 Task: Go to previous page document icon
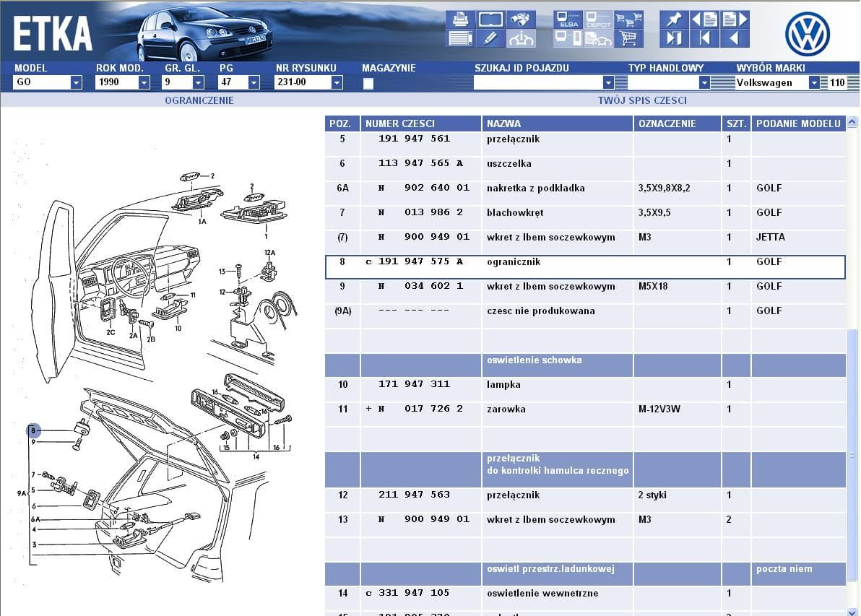pyautogui.click(x=704, y=19)
